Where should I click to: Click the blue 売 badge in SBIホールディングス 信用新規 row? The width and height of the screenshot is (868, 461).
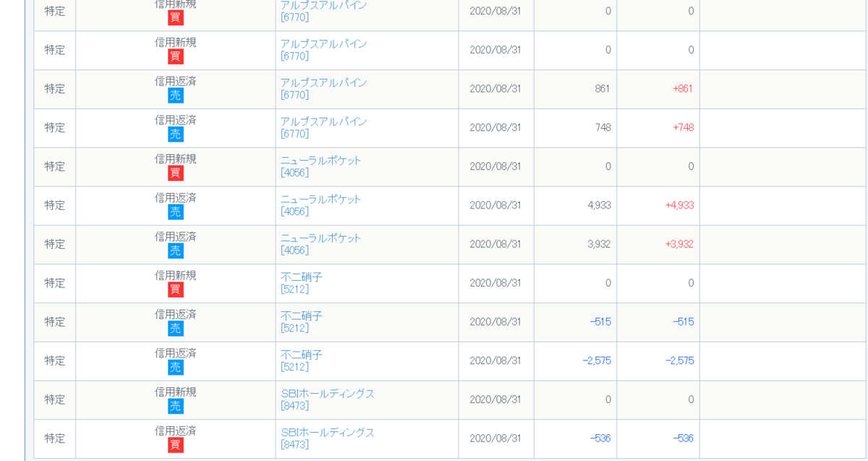coord(176,406)
